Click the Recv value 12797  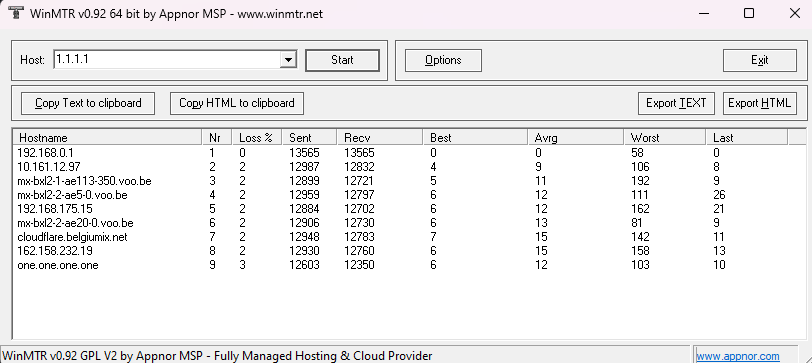click(x=359, y=195)
